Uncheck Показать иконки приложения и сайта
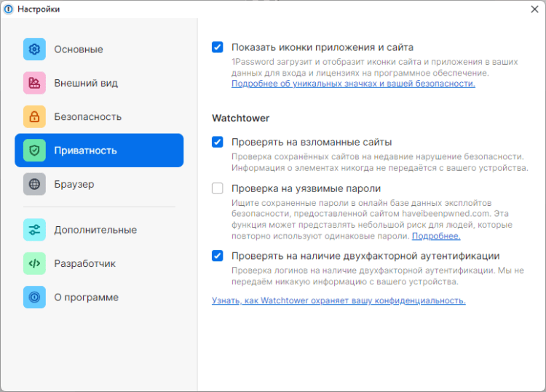546x392 pixels. (218, 47)
